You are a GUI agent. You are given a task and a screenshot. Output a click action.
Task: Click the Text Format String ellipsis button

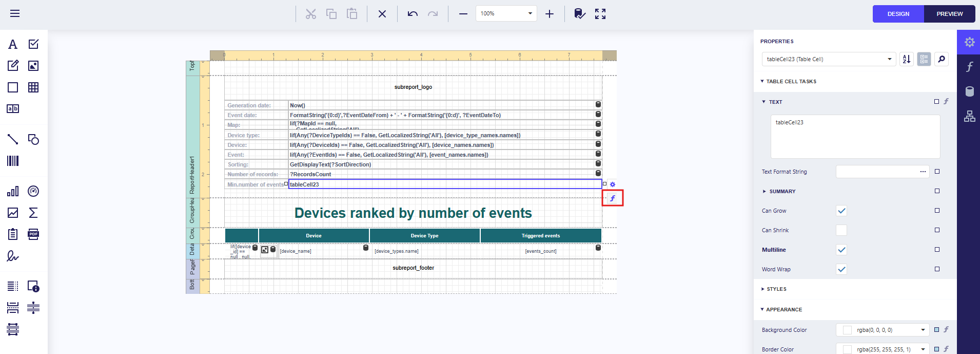(x=923, y=172)
